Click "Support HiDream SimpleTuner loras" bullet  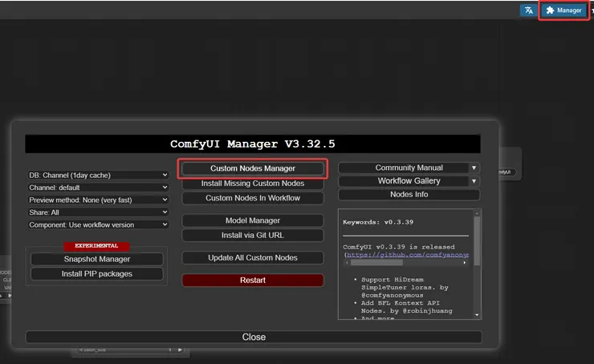click(405, 288)
